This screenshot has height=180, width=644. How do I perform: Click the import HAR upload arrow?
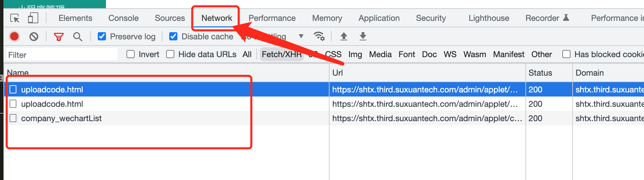pyautogui.click(x=344, y=36)
